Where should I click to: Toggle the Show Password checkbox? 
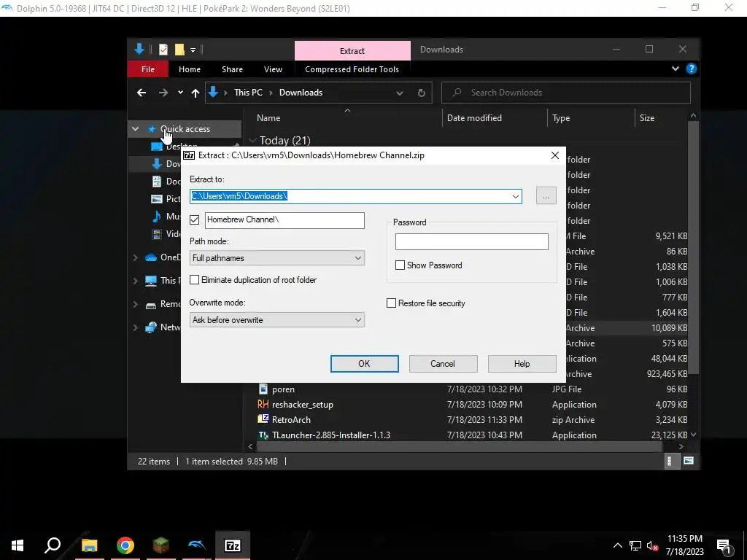400,265
